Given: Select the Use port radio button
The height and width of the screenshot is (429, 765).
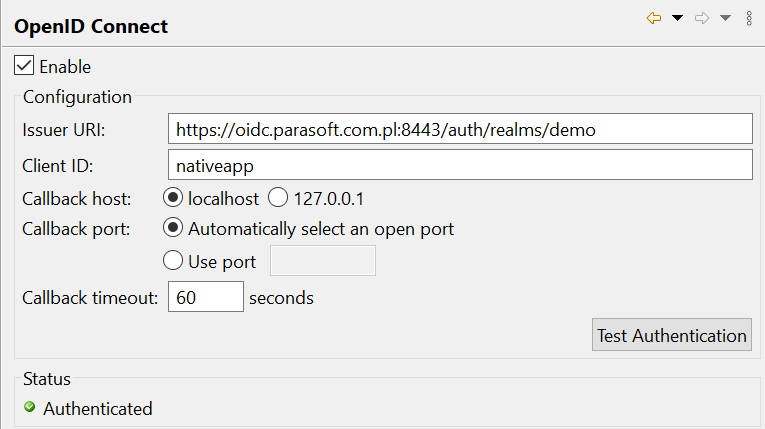Looking at the screenshot, I should tap(173, 261).
